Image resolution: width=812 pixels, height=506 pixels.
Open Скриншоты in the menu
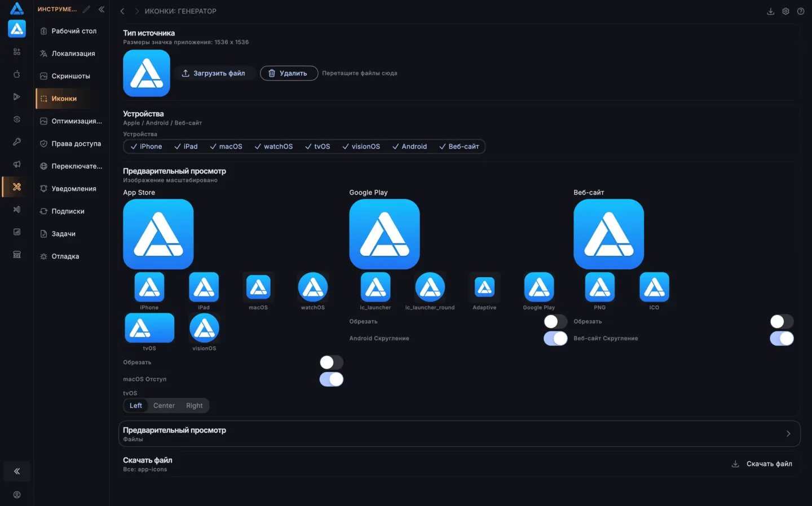point(72,76)
